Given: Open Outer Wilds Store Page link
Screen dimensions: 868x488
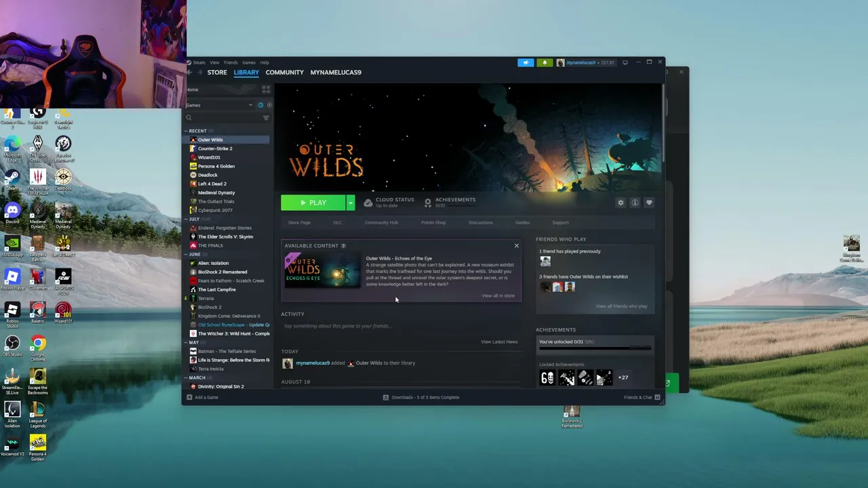Looking at the screenshot, I should coord(299,222).
